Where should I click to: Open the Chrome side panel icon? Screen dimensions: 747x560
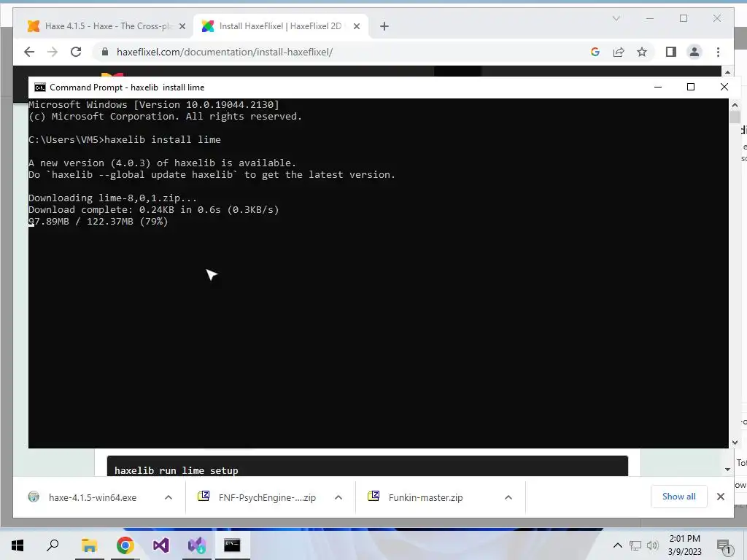tap(671, 52)
